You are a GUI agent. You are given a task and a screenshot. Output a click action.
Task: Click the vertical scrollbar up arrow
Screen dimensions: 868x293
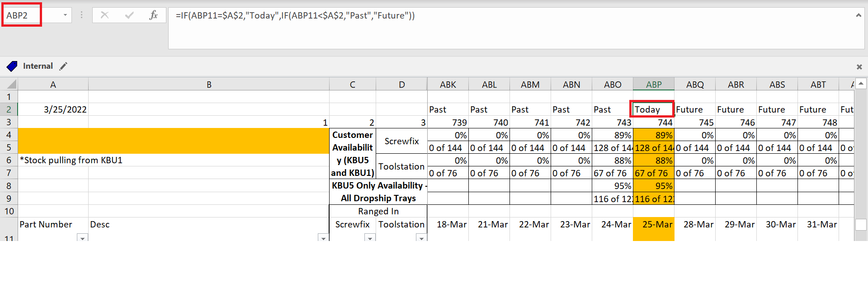point(861,84)
